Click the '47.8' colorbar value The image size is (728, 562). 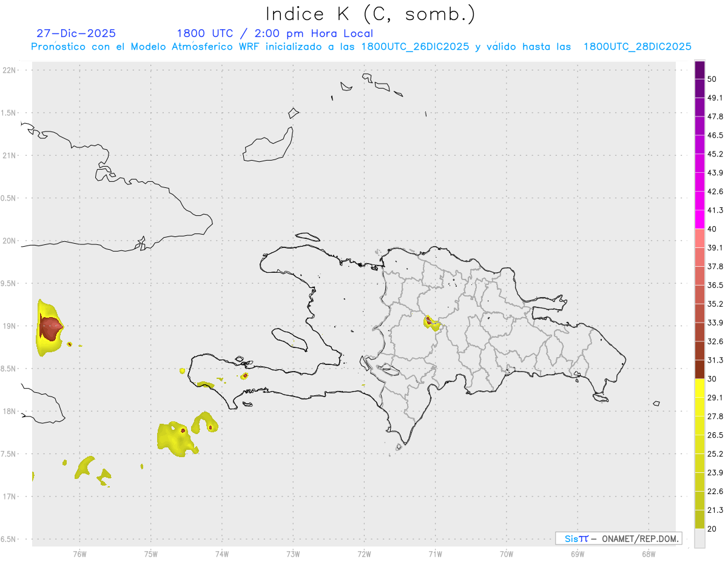[715, 116]
